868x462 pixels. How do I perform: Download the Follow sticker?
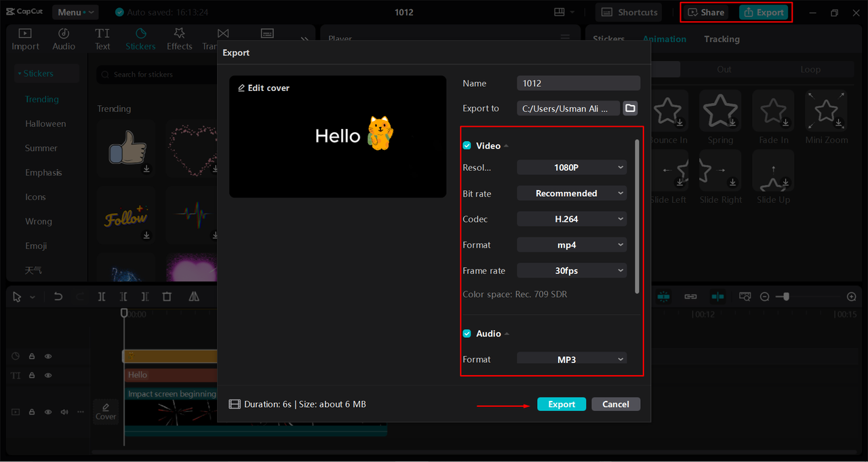click(x=146, y=235)
